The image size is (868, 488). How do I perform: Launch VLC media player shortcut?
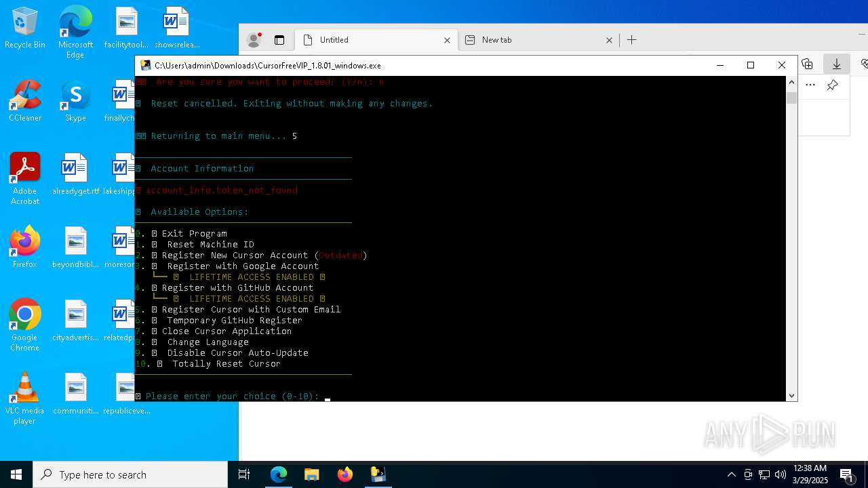(x=24, y=399)
